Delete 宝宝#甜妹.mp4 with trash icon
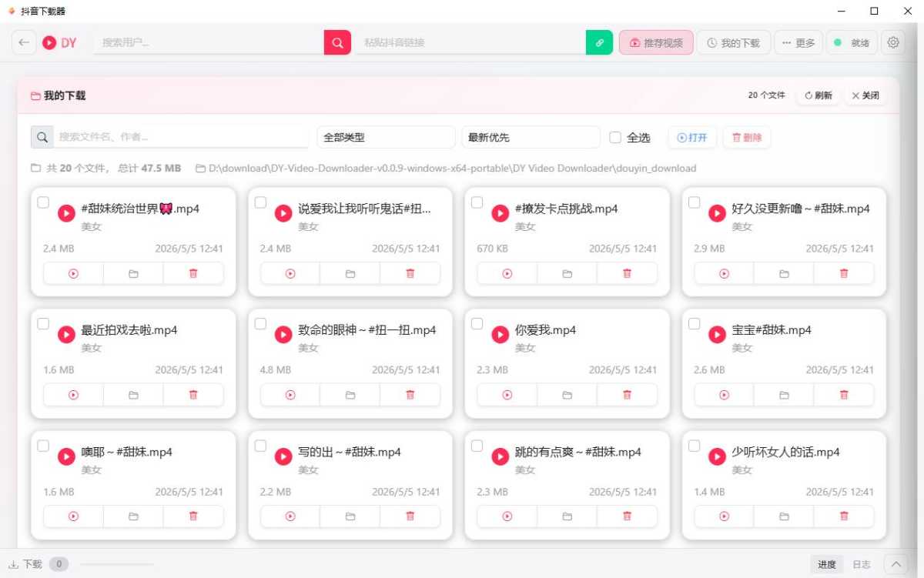Image resolution: width=924 pixels, height=578 pixels. point(844,395)
